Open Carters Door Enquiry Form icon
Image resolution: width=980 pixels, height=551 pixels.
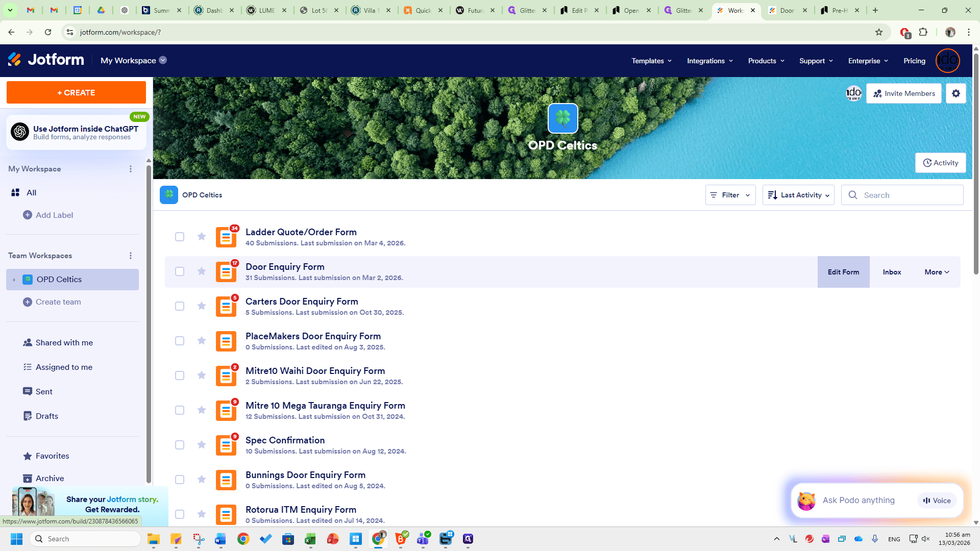(226, 306)
